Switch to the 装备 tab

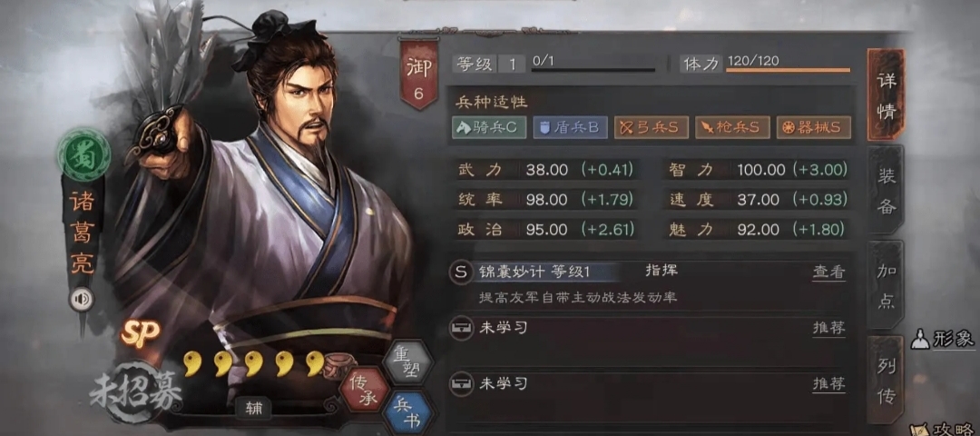(x=887, y=190)
